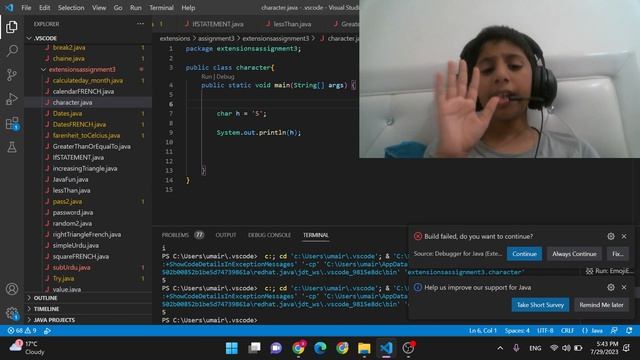Open character.java in explorer
Screen dimensions: 640x360
(72, 102)
